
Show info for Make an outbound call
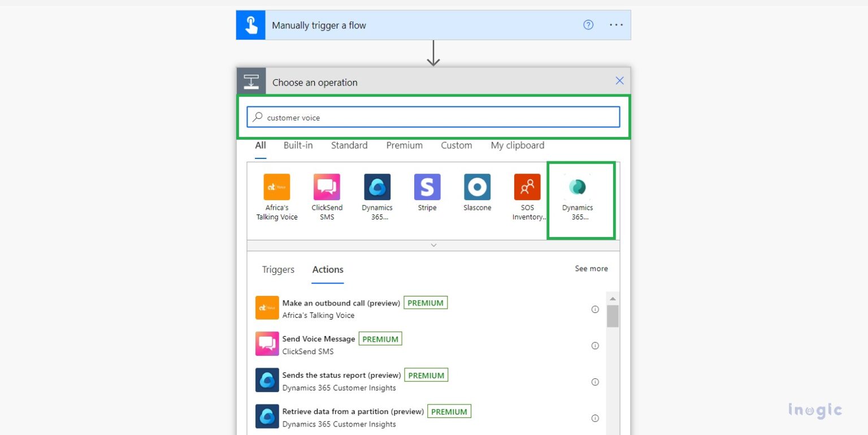(594, 309)
